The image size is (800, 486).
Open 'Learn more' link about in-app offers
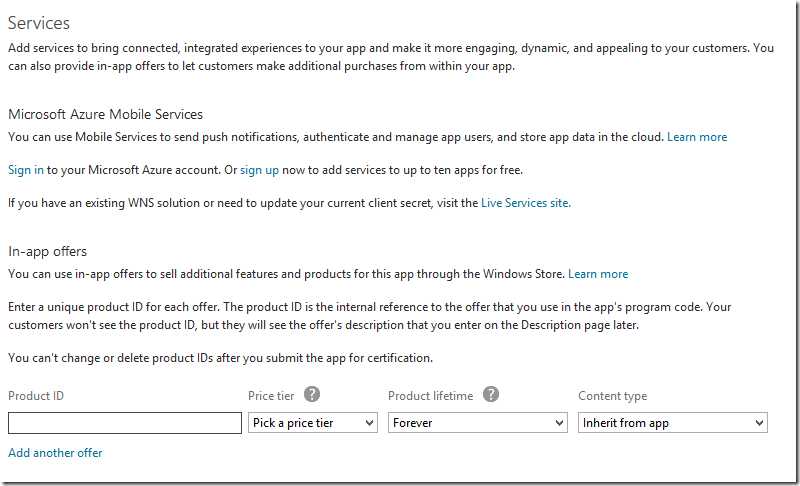(598, 274)
